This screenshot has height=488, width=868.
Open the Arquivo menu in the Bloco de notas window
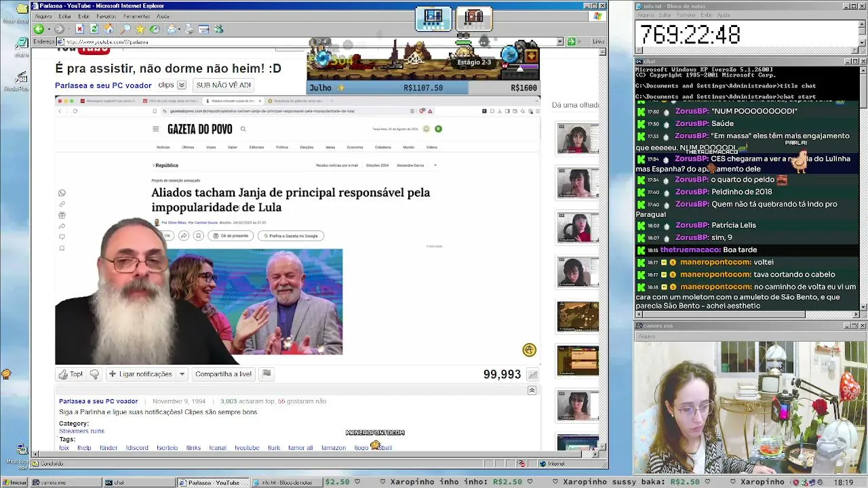645,15
